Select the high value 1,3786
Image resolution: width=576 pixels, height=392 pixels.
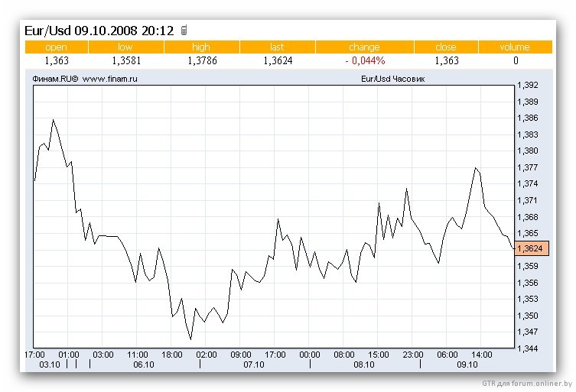(x=202, y=60)
